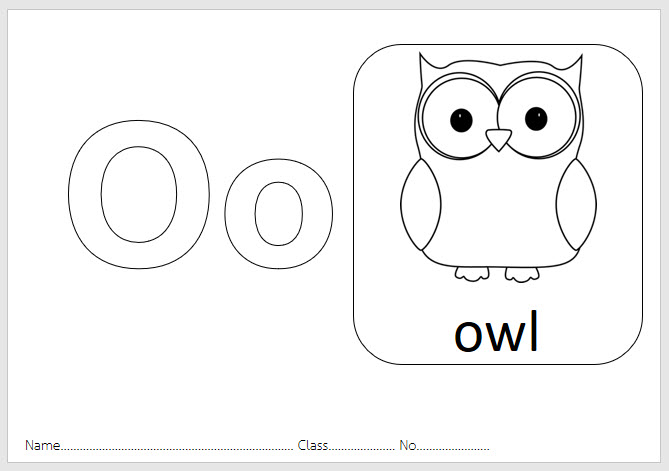Click the owl's left wing

(x=421, y=204)
